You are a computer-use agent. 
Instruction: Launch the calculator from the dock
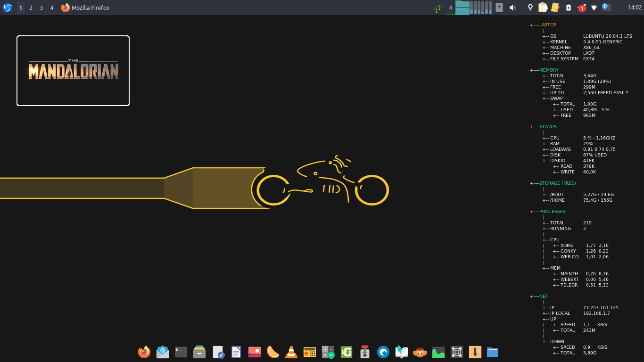(328, 352)
